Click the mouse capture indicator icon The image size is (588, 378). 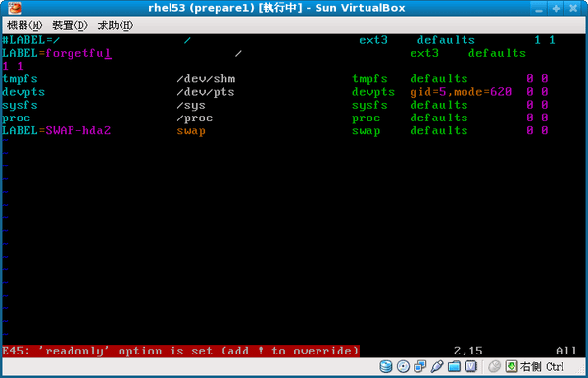point(494,366)
